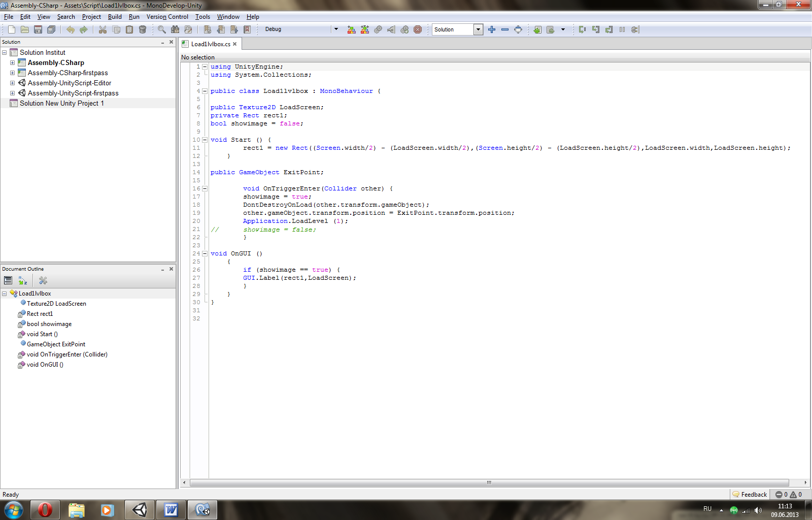Screen dimensions: 812x520
Task: Click the Undo arrow in toolbar
Action: tap(71, 29)
